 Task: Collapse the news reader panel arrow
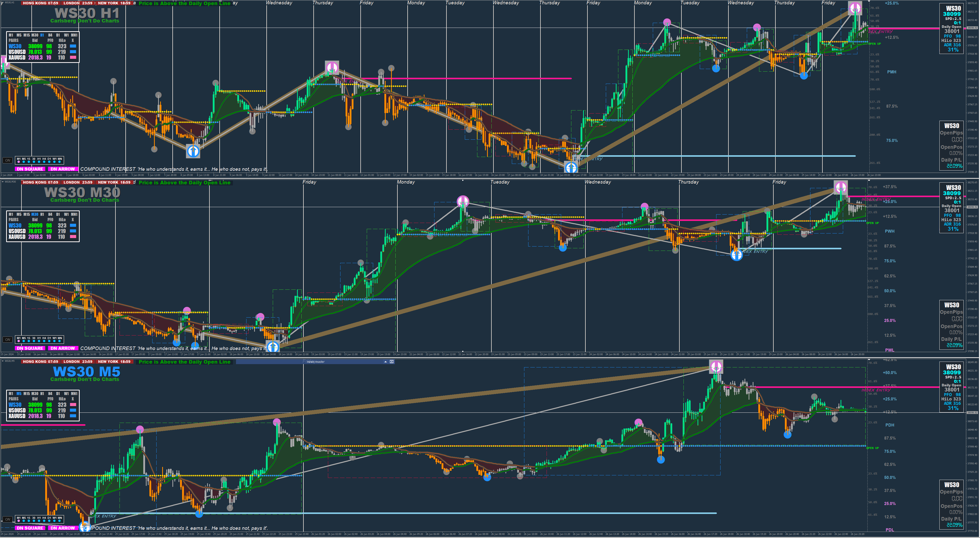coord(385,362)
